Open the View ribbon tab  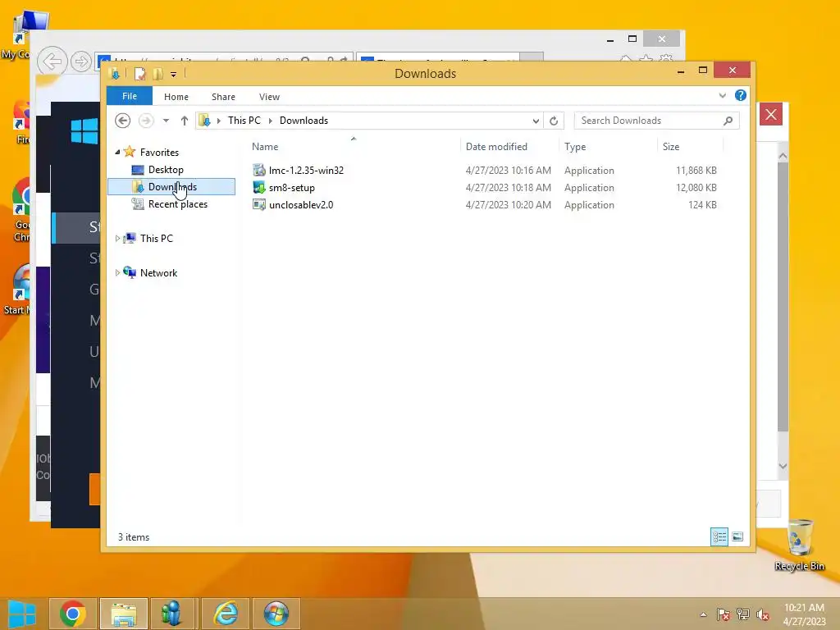269,97
